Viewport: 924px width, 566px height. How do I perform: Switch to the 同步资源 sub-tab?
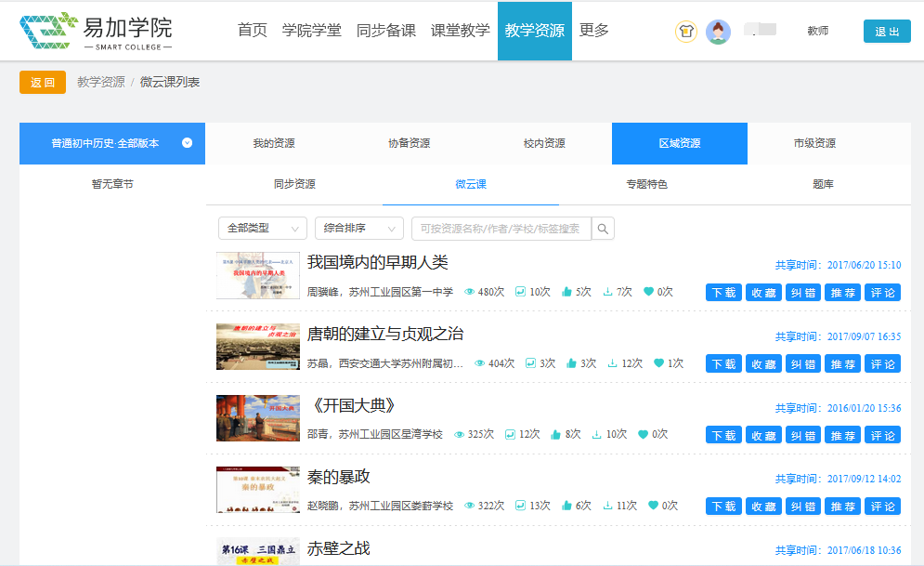294,185
